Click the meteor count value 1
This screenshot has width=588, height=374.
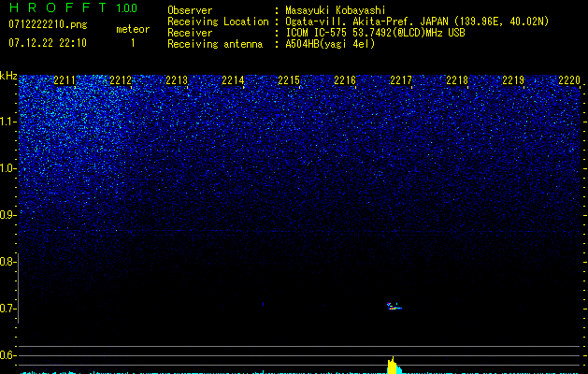[133, 43]
